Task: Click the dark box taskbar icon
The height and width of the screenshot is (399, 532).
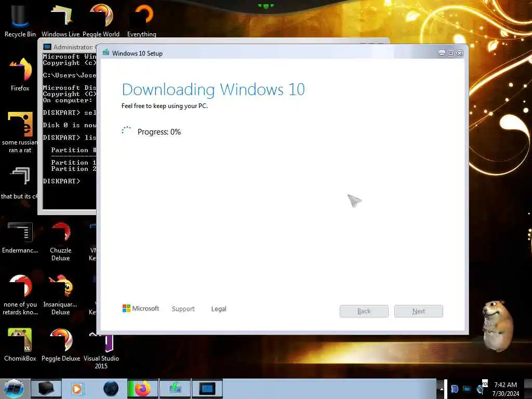Action: [46, 389]
